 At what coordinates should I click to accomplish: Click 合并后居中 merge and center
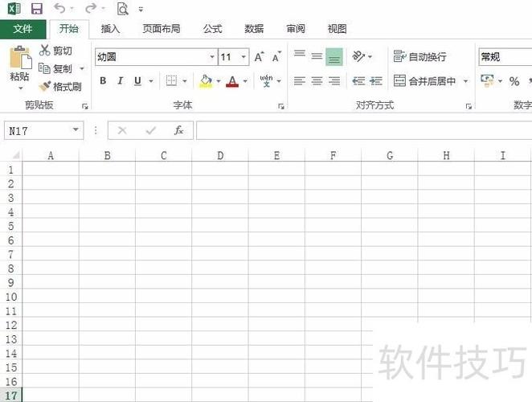pos(424,81)
